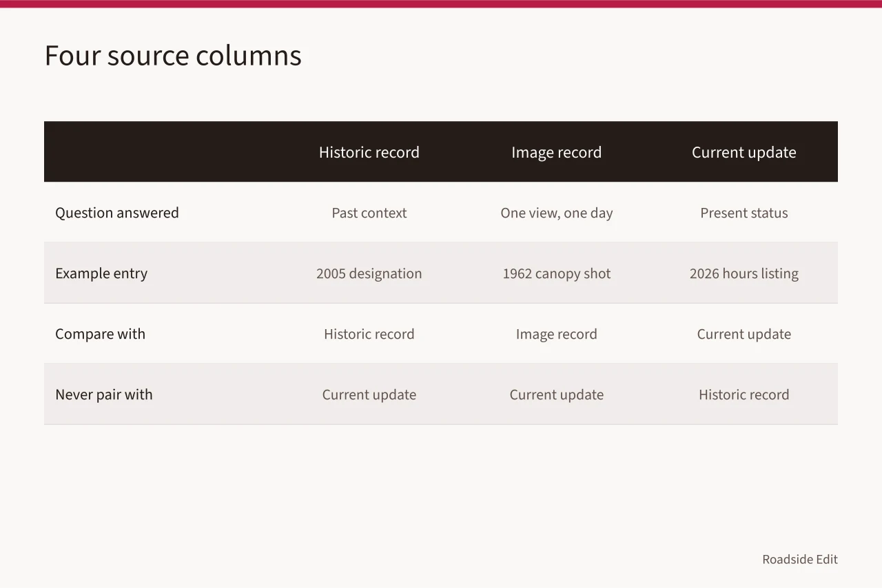This screenshot has height=588, width=882.
Task: Click "Current update" under Image record, Never pair row
Action: [x=557, y=395]
